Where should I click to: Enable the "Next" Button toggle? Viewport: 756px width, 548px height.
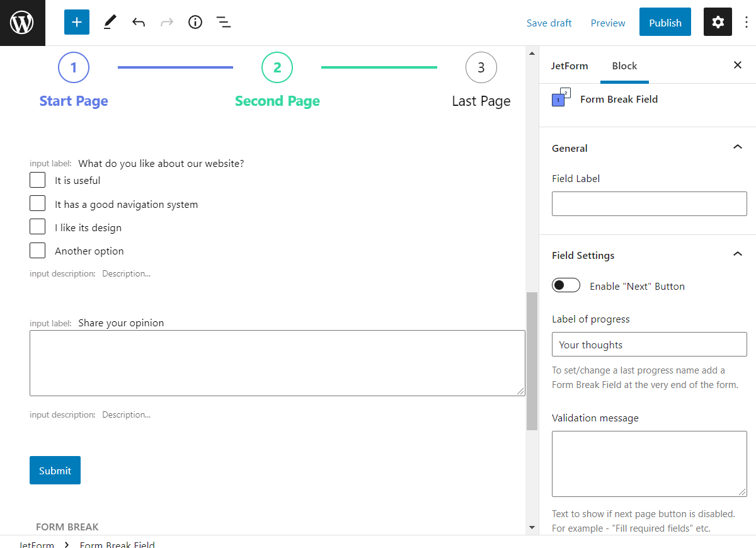566,285
